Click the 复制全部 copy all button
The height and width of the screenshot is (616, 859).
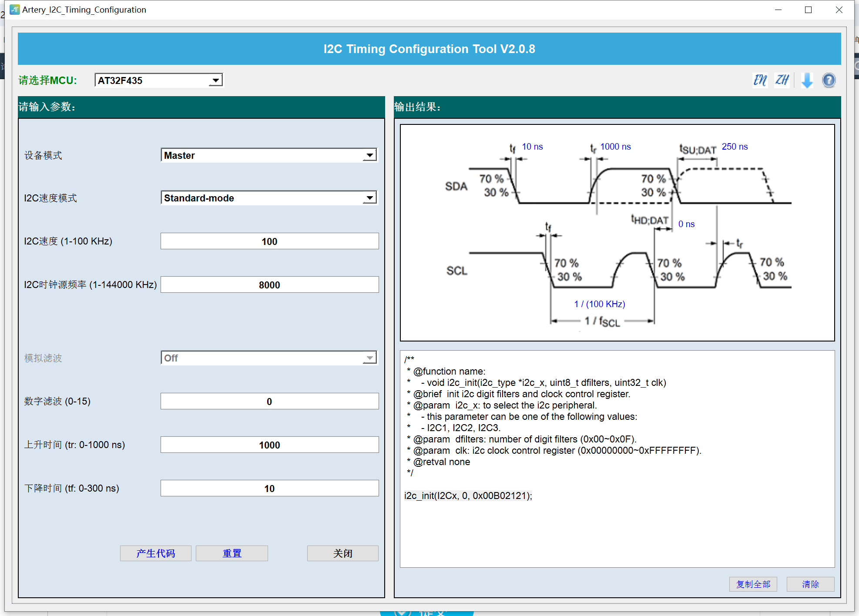[x=753, y=584]
